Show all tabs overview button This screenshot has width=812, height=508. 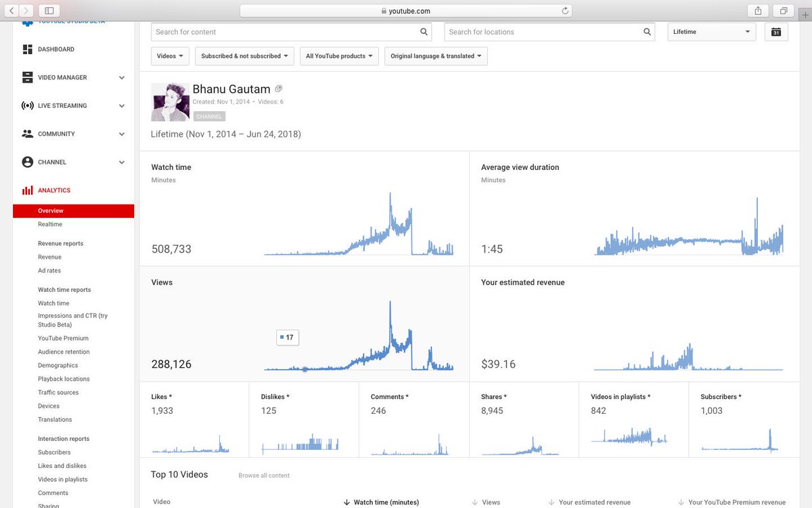tap(784, 11)
